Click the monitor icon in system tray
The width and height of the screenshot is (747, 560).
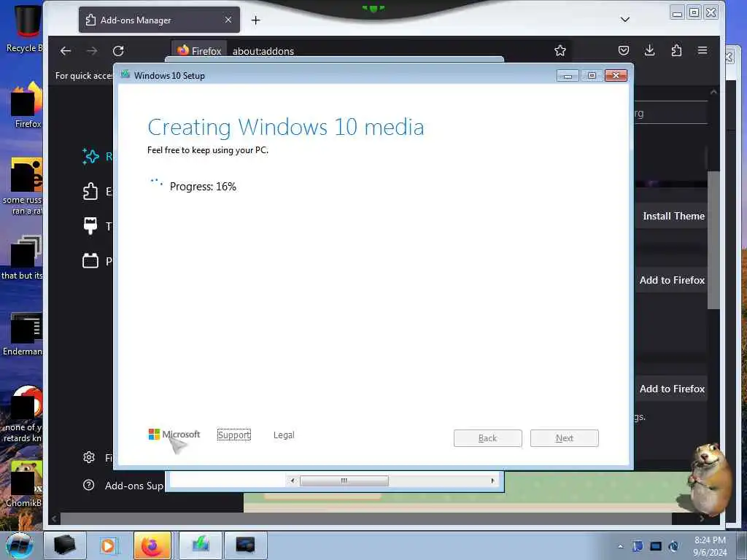tap(656, 546)
